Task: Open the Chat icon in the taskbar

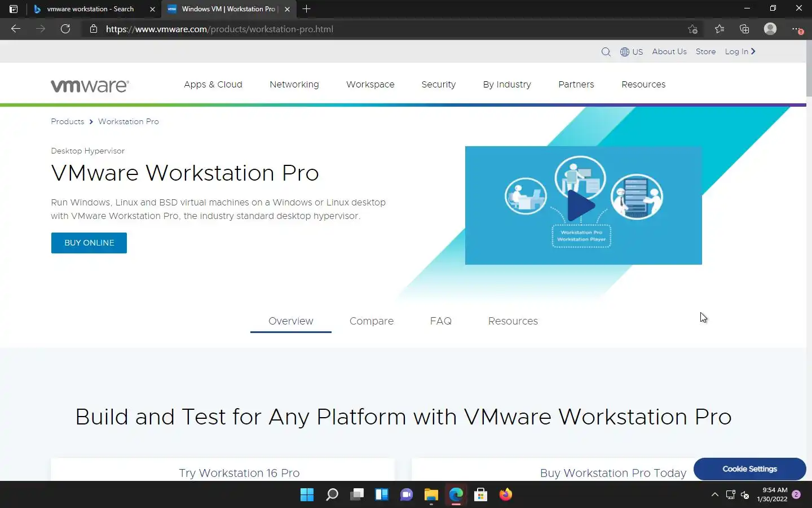Action: tap(407, 495)
